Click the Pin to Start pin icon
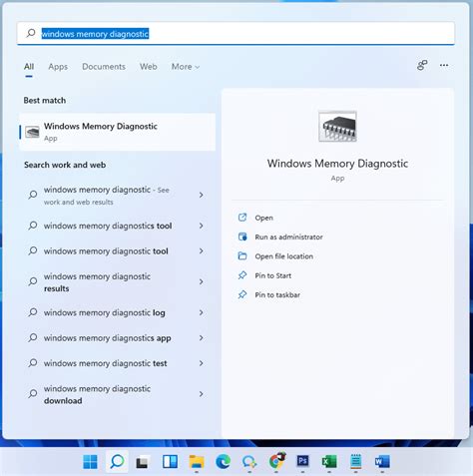 (242, 275)
